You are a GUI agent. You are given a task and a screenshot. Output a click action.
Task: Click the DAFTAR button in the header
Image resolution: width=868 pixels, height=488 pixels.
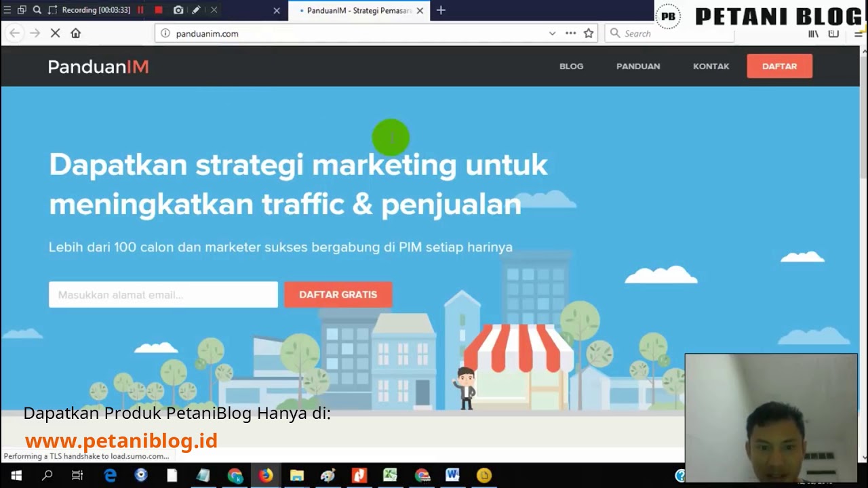tap(779, 66)
